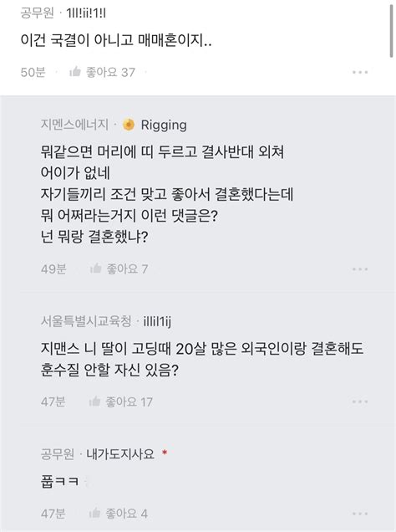The image size is (396, 532).
Task: Open the 내가도지사요 user profile
Action: 120,453
